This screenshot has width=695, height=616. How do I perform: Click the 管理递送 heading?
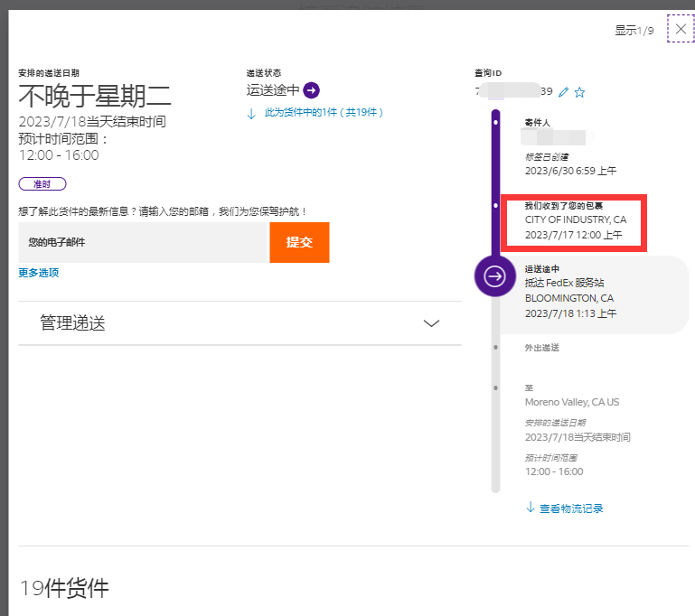pos(72,322)
